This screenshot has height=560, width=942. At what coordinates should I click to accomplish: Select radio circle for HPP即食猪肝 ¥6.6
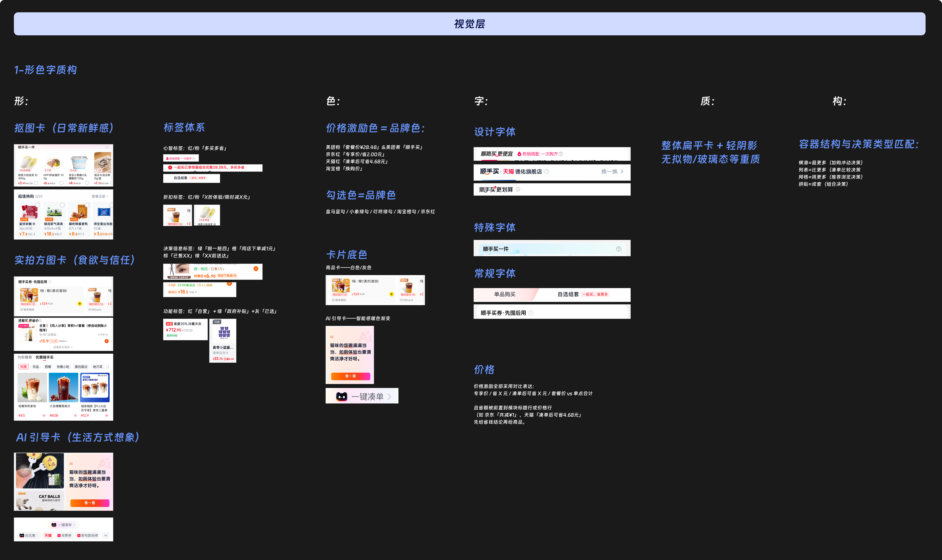click(62, 183)
